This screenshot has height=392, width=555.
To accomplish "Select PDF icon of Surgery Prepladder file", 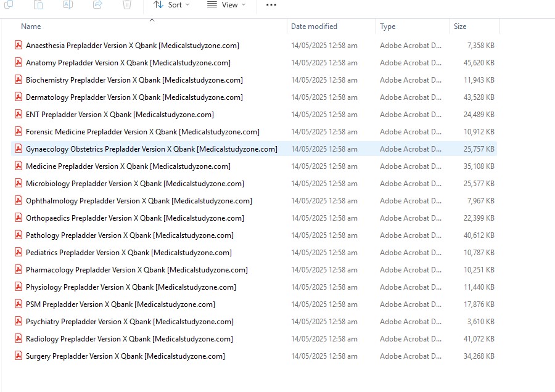I will click(x=18, y=356).
